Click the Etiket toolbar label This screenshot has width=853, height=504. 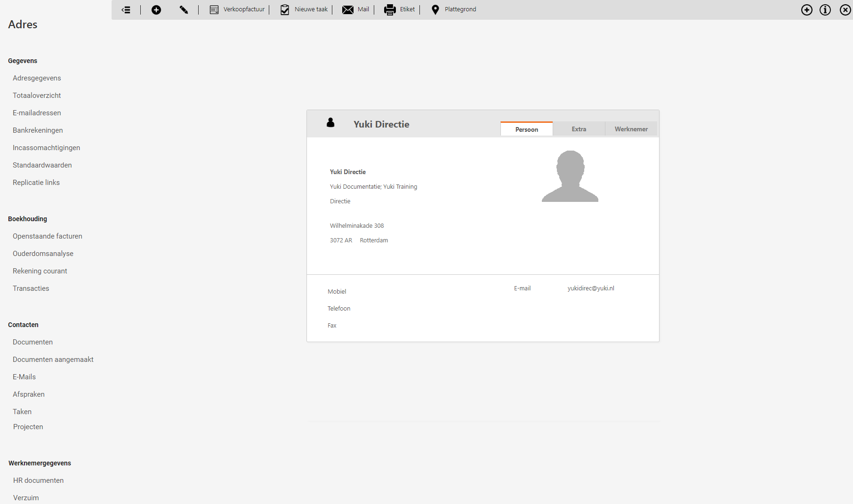[x=408, y=9]
